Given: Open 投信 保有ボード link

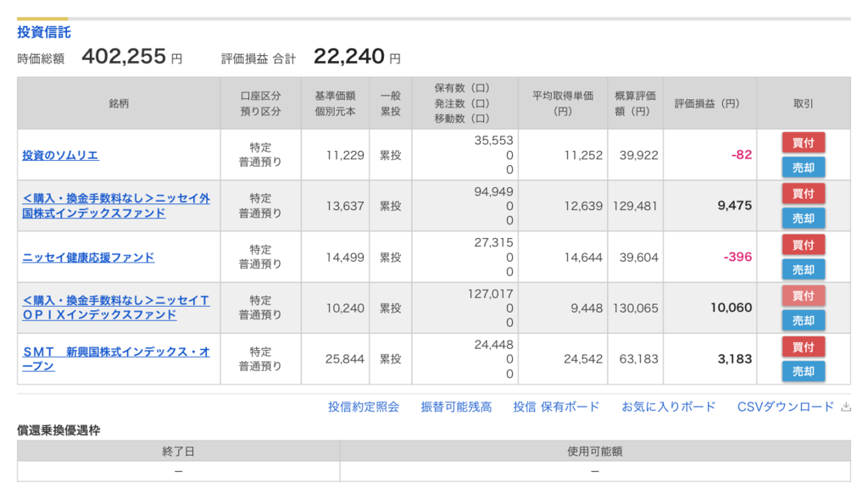Looking at the screenshot, I should (556, 408).
